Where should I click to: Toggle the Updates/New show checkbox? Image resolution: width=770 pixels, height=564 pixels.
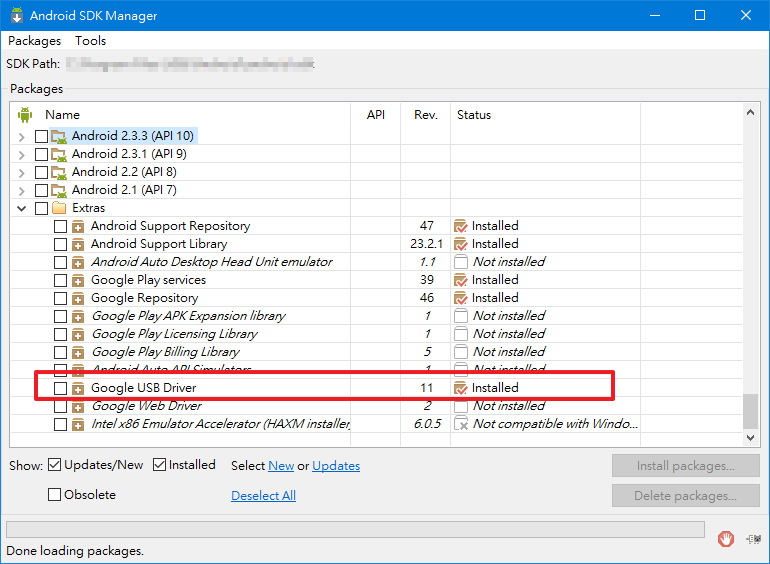55,464
